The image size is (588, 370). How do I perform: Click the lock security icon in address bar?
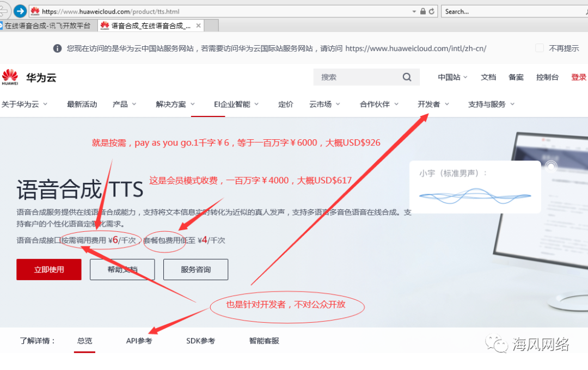tap(423, 11)
